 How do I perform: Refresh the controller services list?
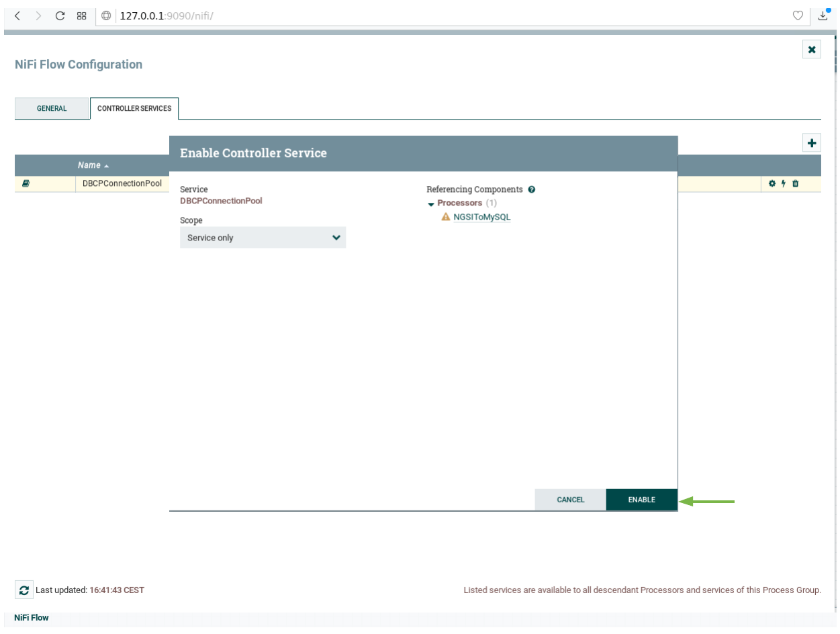pos(24,590)
